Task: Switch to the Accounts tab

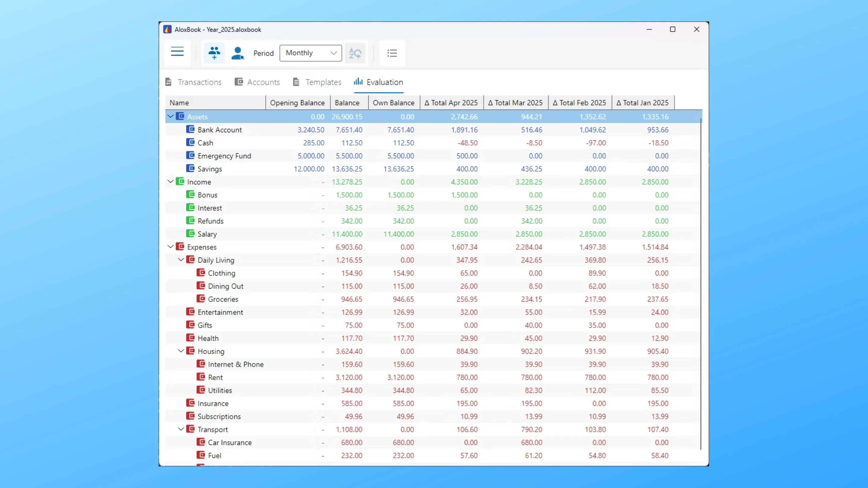Action: 257,82
